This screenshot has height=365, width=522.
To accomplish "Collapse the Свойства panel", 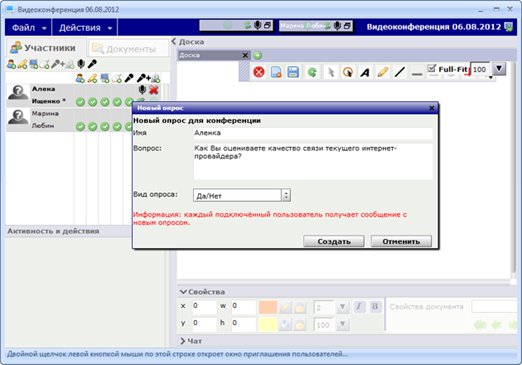I will click(x=183, y=292).
